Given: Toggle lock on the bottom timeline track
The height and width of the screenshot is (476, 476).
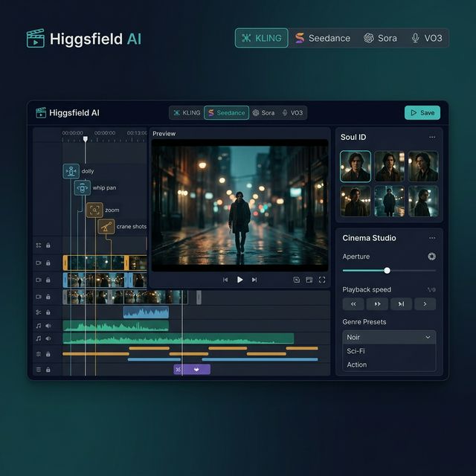Looking at the screenshot, I should tap(48, 369).
